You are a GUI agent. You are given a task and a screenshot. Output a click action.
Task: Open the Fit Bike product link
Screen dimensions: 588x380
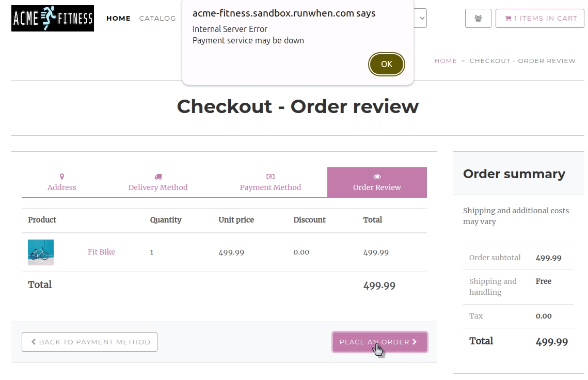(x=101, y=252)
